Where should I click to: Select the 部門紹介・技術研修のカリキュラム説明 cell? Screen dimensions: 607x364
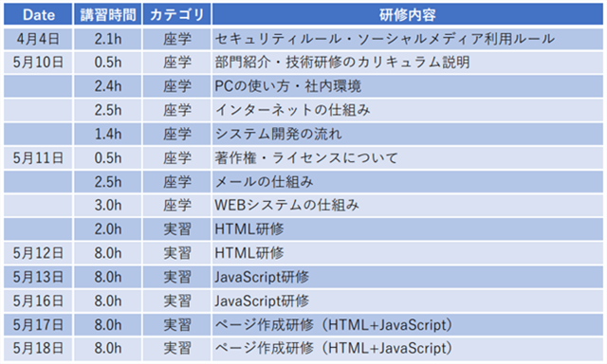pyautogui.click(x=408, y=63)
